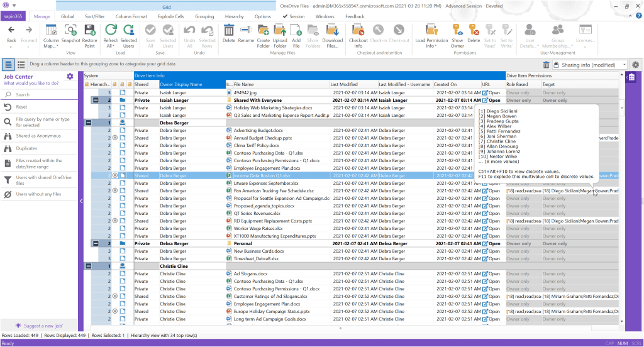Click Show Owner in the Permissions group

(457, 36)
